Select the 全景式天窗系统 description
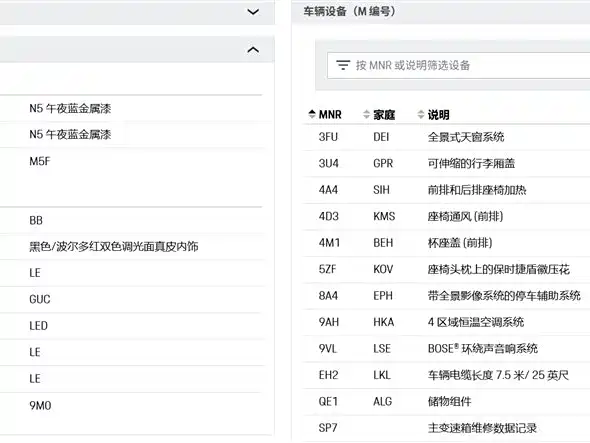This screenshot has width=590, height=443. pos(466,137)
